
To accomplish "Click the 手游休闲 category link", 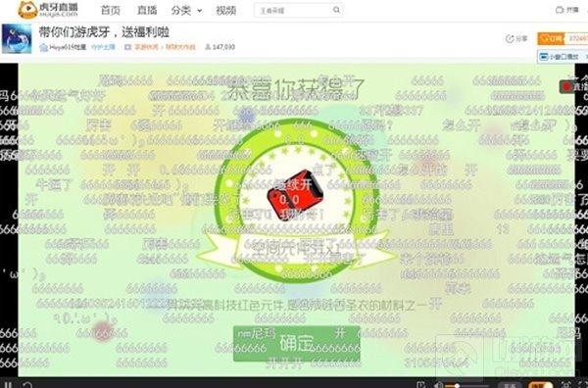I will 147,47.
